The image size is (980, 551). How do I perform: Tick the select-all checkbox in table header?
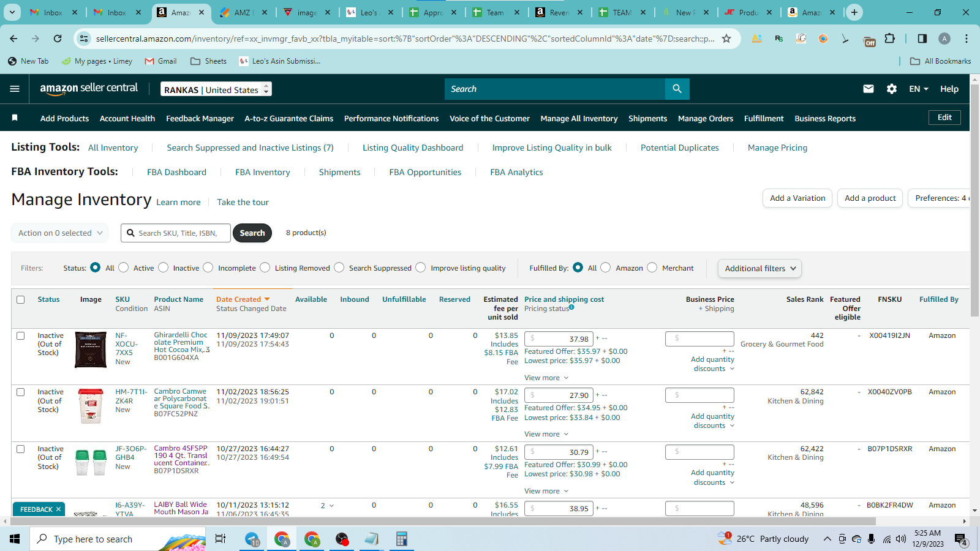click(x=21, y=300)
